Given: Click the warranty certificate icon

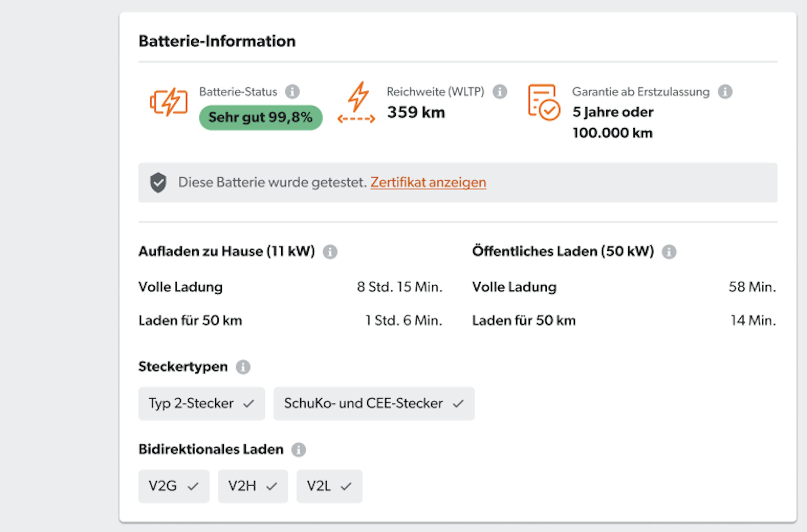Looking at the screenshot, I should coord(544,102).
